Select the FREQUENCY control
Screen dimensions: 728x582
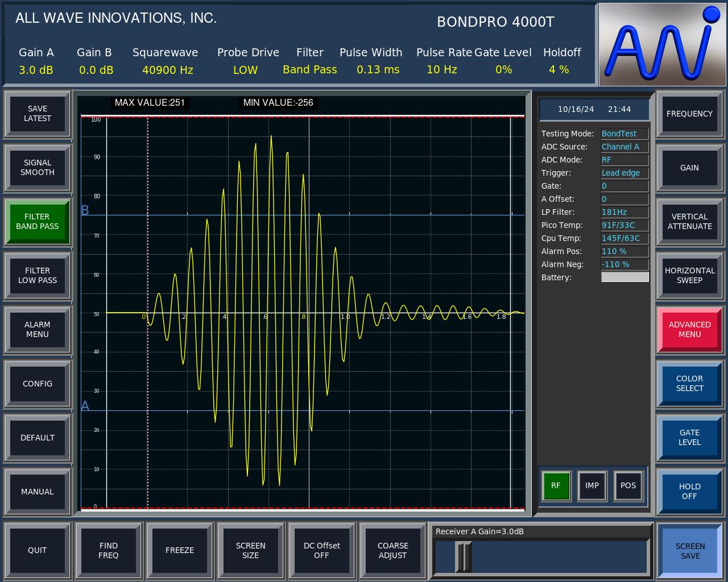click(690, 114)
